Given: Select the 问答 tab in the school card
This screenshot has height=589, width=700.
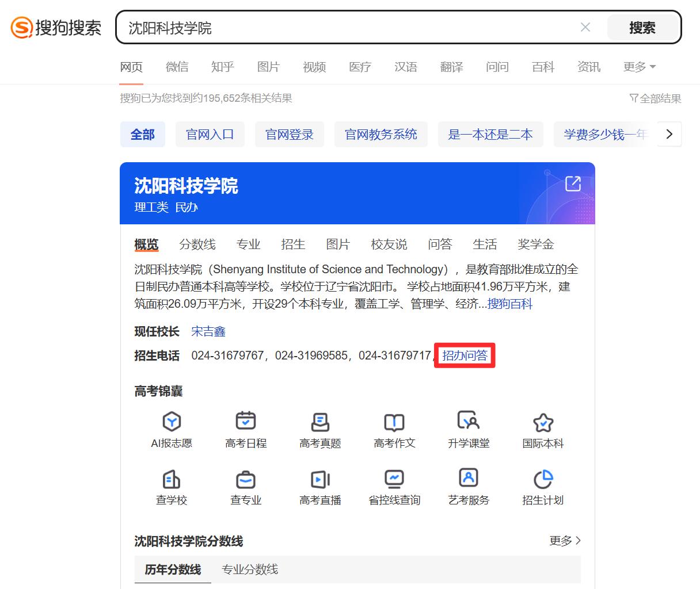Looking at the screenshot, I should (440, 244).
